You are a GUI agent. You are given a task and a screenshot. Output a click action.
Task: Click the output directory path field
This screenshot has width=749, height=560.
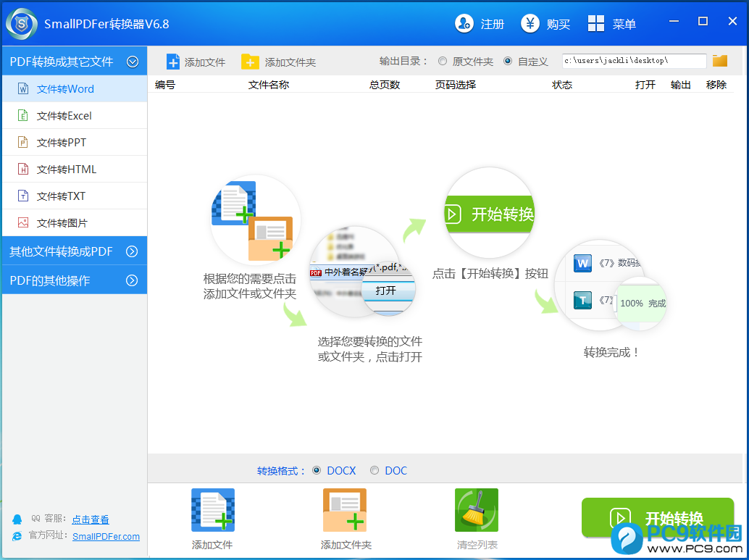pos(634,61)
